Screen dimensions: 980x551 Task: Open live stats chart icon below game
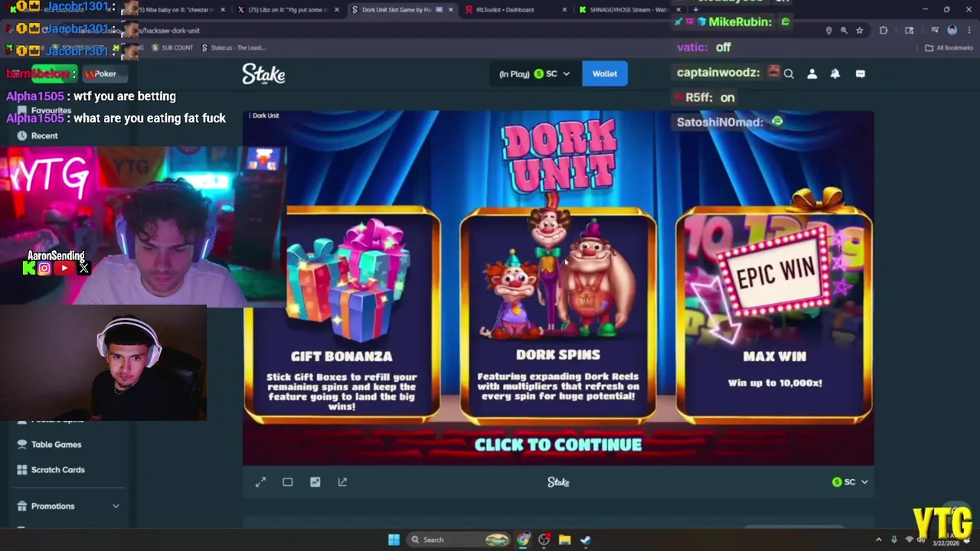[x=315, y=482]
